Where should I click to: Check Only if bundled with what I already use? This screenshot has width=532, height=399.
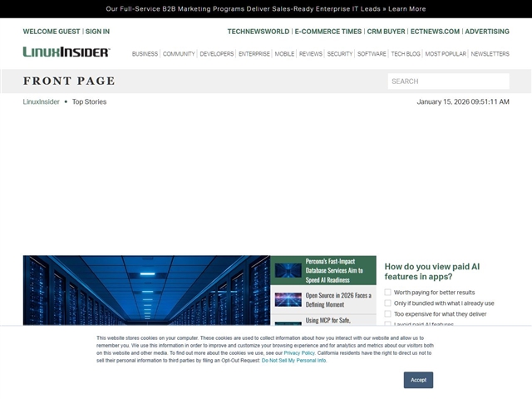click(388, 303)
